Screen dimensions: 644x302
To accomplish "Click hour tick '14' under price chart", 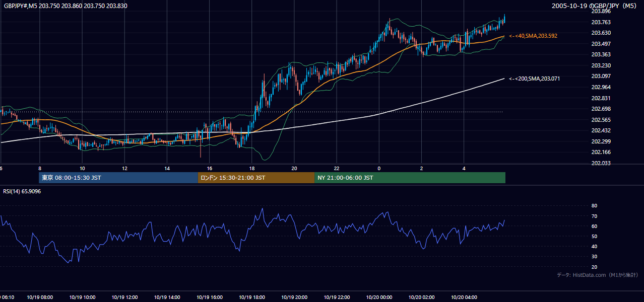I will click(x=167, y=169).
